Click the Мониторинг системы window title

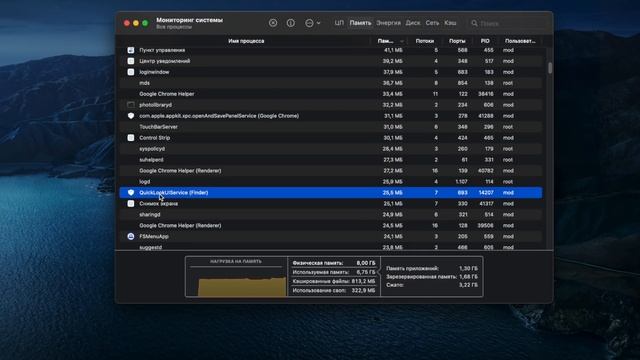(x=190, y=20)
